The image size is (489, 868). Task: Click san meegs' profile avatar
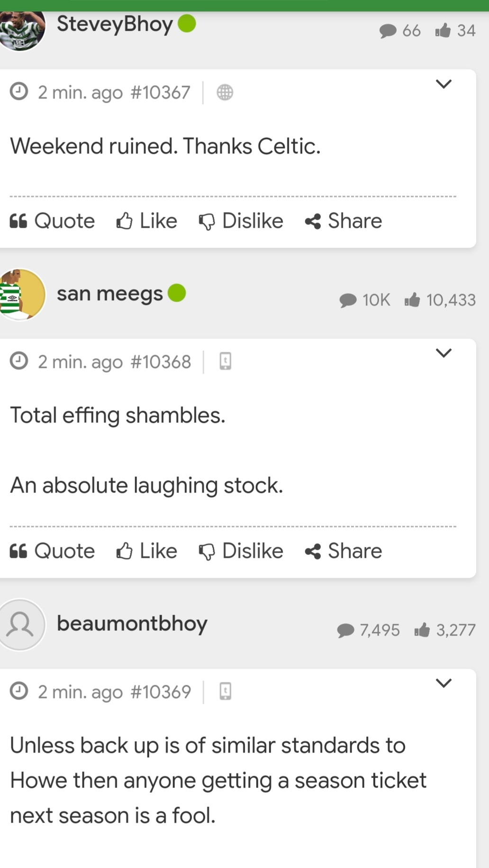coord(21,295)
